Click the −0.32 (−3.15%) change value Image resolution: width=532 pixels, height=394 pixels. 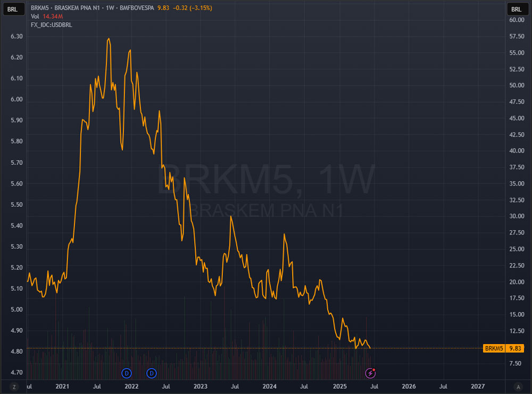click(x=194, y=9)
